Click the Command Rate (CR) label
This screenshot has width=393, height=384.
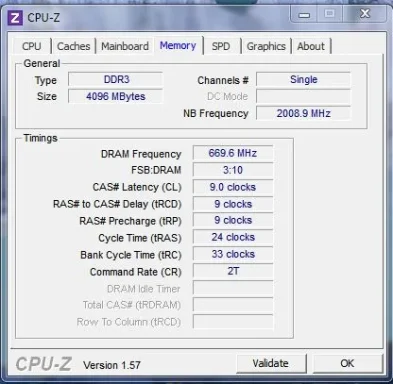pyautogui.click(x=136, y=272)
